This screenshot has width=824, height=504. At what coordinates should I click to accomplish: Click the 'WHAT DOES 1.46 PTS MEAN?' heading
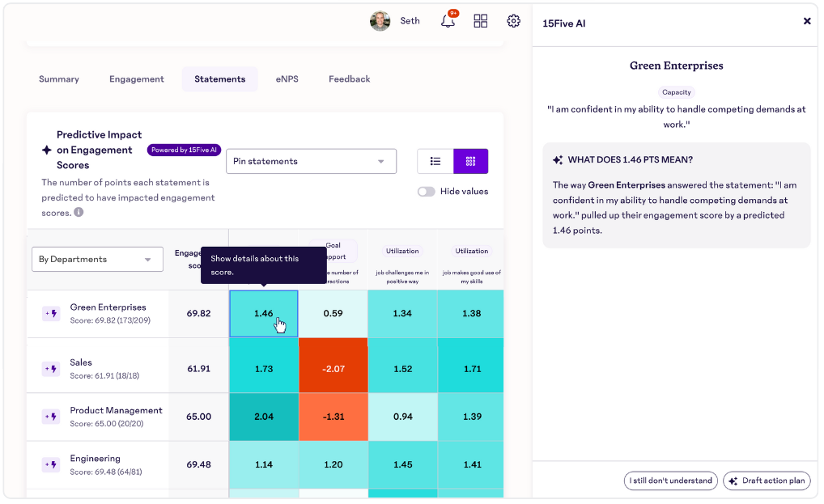pyautogui.click(x=630, y=159)
